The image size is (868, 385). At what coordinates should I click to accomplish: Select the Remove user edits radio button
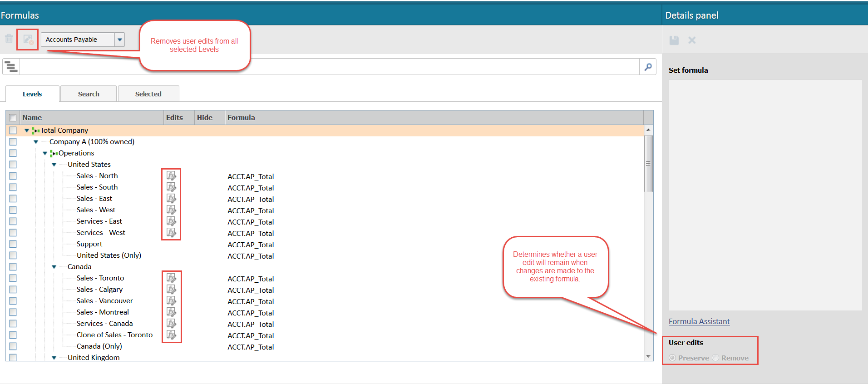pyautogui.click(x=715, y=358)
